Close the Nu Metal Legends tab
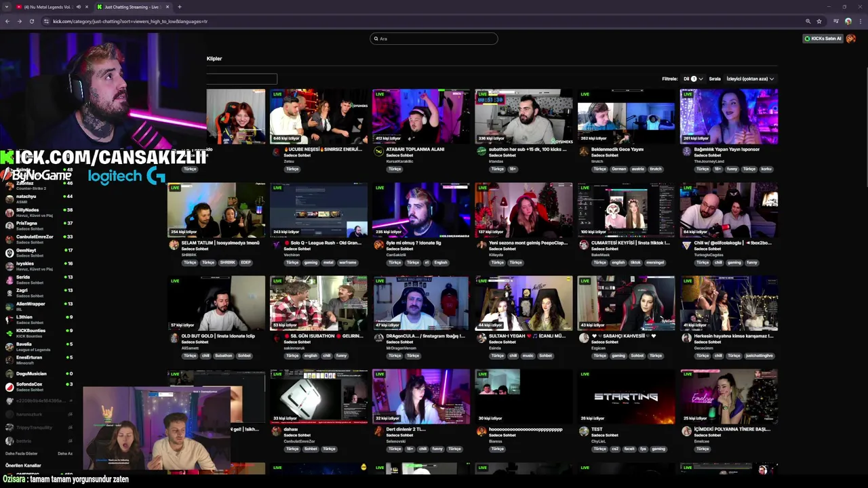This screenshot has height=488, width=868. (x=87, y=7)
